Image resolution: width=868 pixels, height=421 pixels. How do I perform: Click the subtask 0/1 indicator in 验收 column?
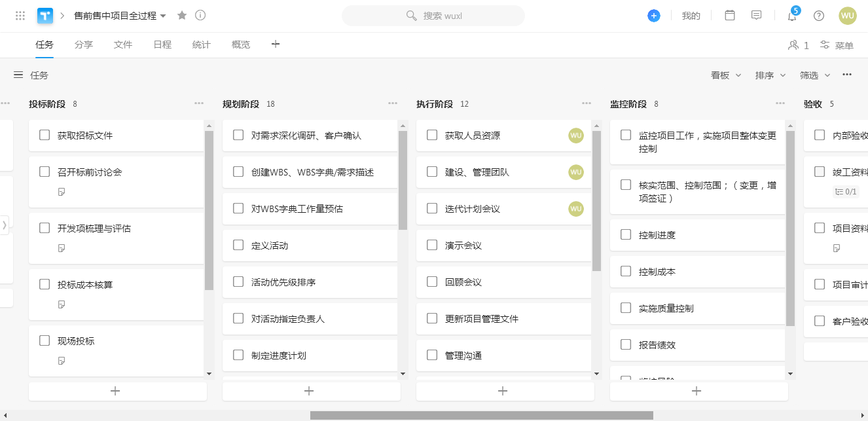[x=845, y=192]
